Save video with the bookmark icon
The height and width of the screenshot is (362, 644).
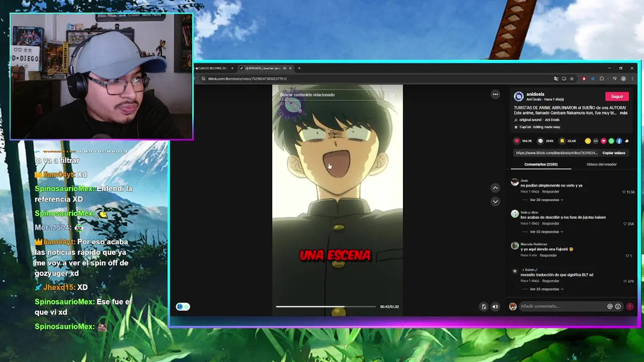(562, 141)
